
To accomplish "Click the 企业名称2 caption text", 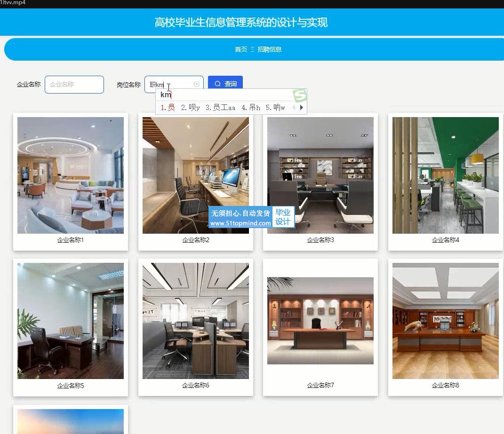I will click(x=195, y=240).
